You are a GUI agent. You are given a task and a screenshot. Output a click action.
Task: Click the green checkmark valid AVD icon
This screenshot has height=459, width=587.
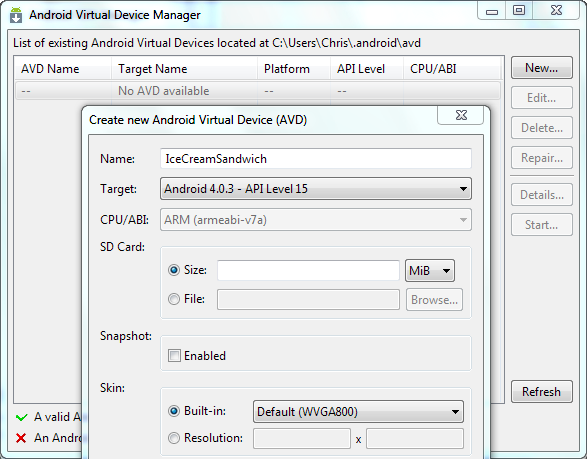point(22,417)
